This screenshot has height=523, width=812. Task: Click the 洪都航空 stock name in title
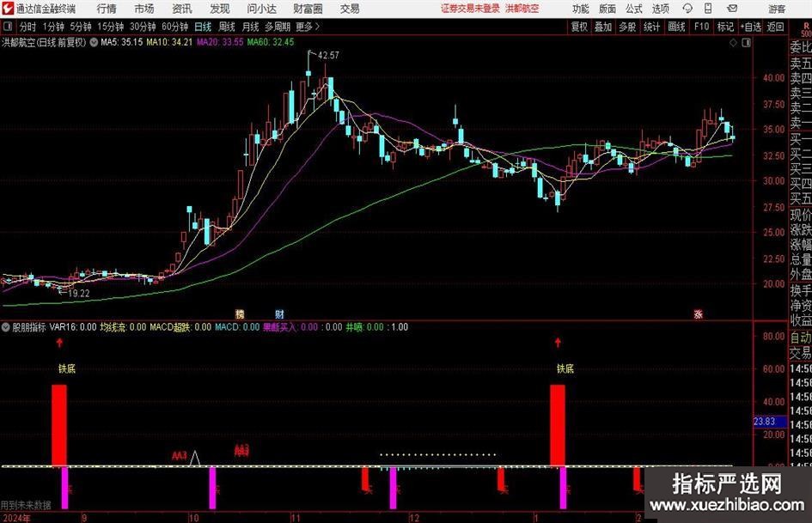point(19,42)
